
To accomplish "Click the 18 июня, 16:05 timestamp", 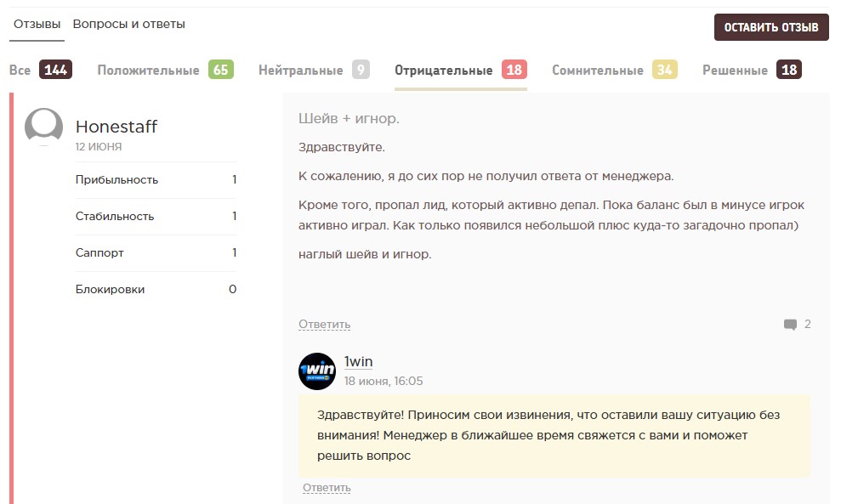I will (x=384, y=382).
